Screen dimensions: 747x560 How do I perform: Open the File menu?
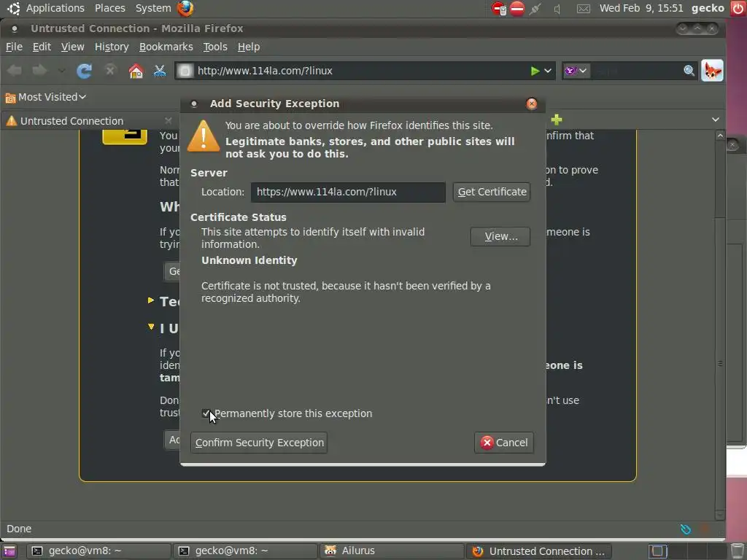pos(14,47)
